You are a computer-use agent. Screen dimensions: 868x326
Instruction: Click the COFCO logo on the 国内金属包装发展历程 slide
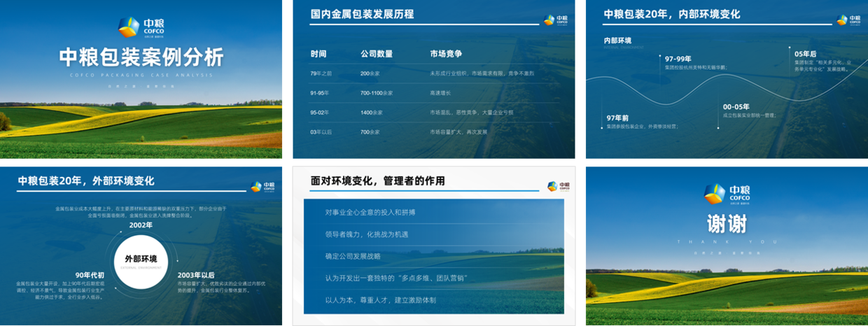tap(554, 20)
